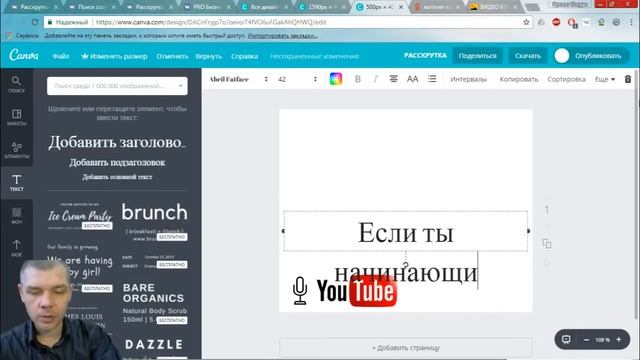640x360 pixels.
Task: Bookmark page with star icon in address bar
Action: pos(526,22)
